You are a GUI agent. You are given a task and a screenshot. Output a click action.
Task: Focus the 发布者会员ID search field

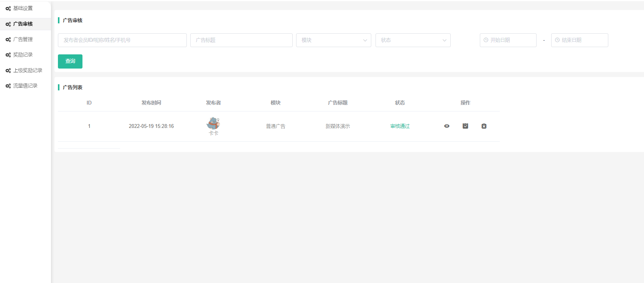click(122, 40)
